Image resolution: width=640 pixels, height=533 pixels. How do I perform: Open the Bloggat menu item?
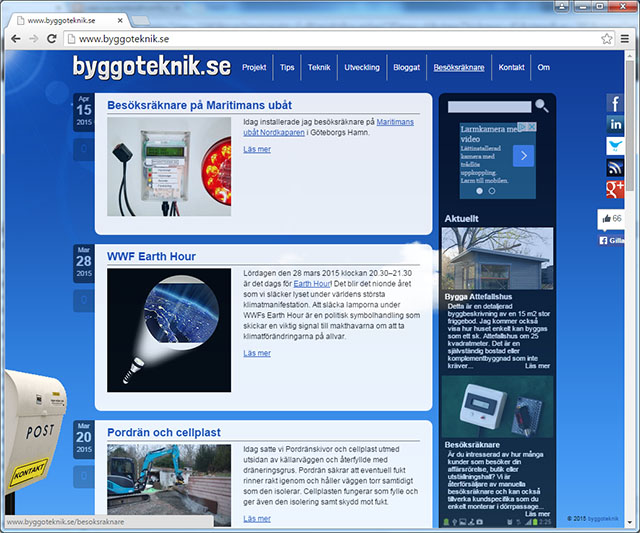click(407, 67)
